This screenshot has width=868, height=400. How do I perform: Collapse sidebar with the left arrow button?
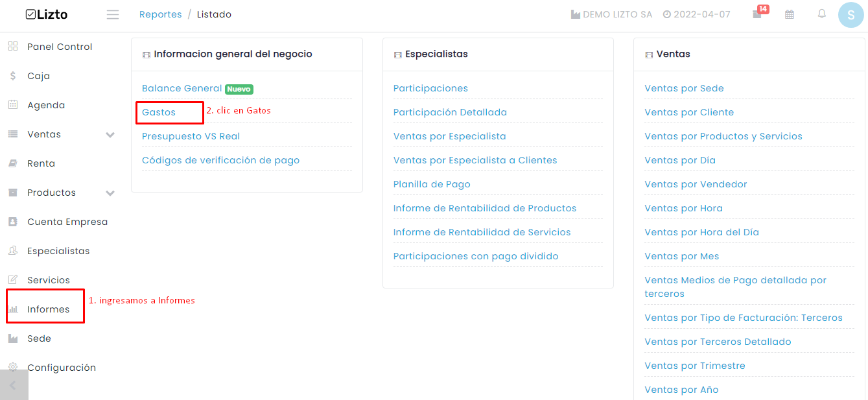14,385
